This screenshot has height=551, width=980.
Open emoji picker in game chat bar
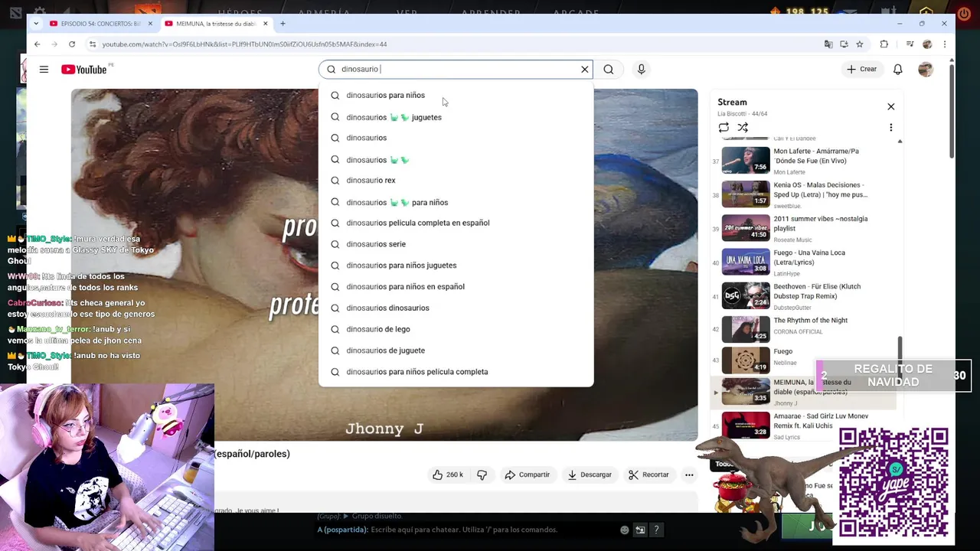click(x=625, y=530)
